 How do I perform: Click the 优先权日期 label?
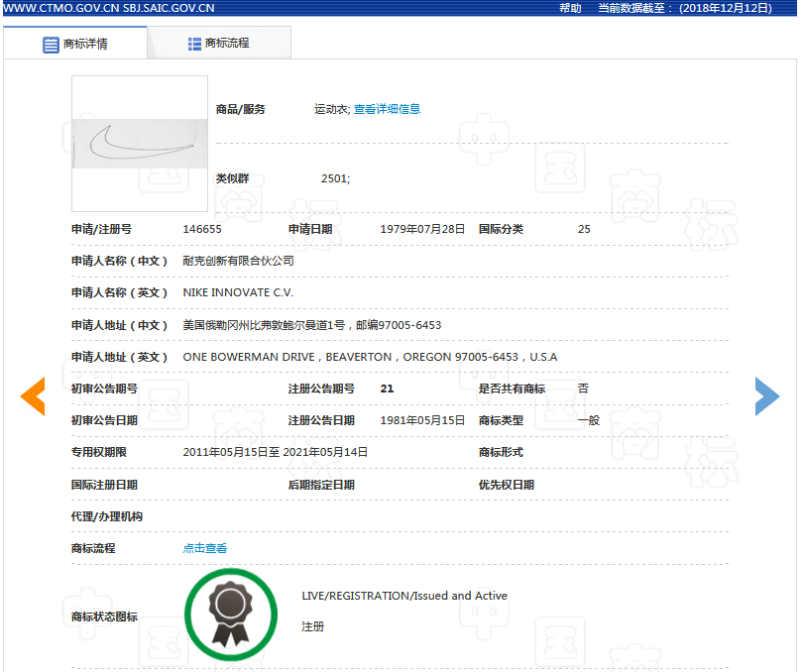507,485
